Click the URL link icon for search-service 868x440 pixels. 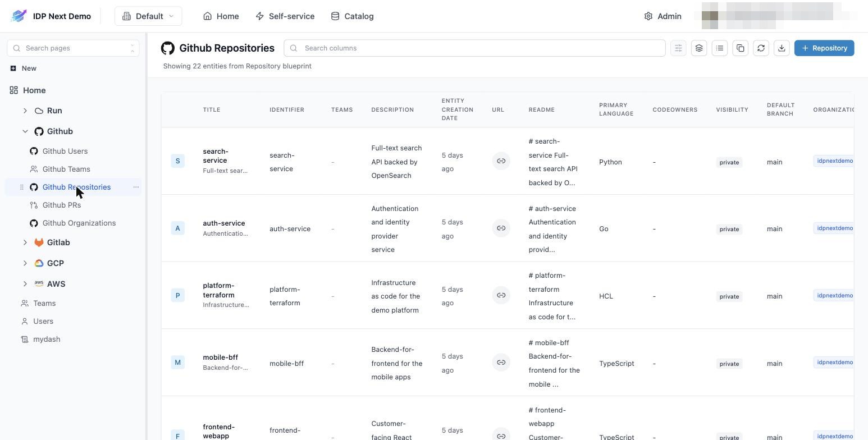click(501, 161)
